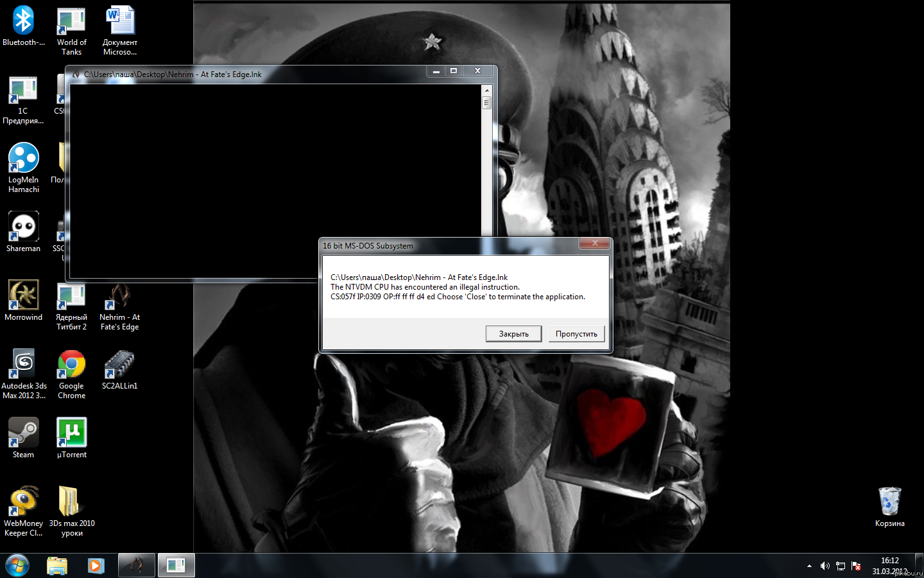Switch to the Nehrim console taskbar button
Viewport: 924px width, 578px height.
pyautogui.click(x=137, y=566)
